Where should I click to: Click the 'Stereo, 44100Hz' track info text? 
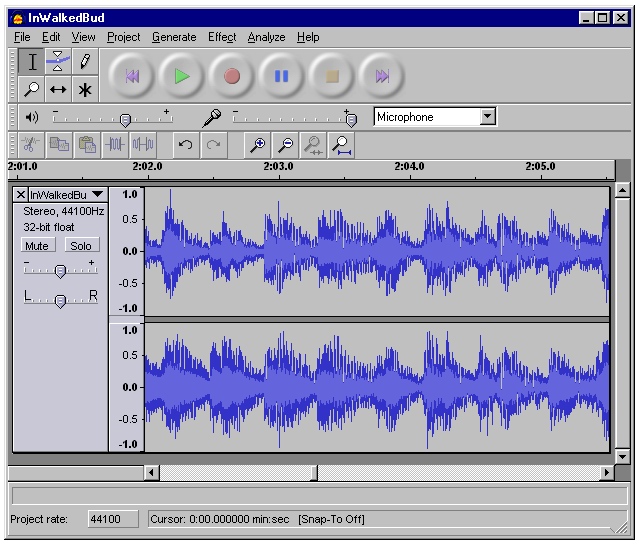coord(63,211)
